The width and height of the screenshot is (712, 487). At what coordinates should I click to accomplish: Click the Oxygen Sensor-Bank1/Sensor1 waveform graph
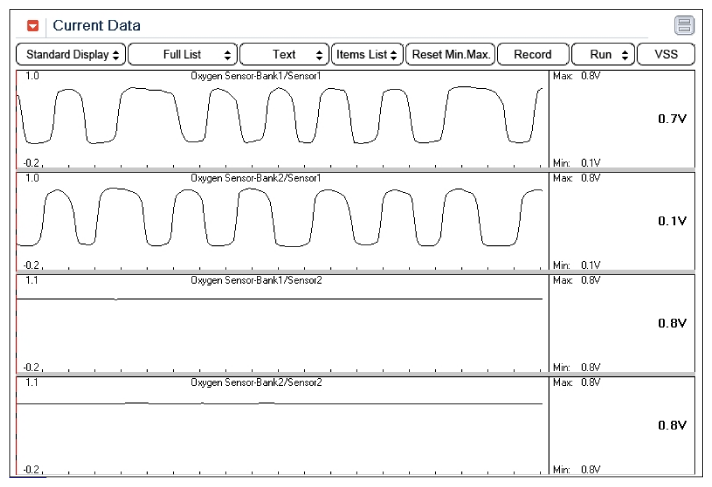[x=280, y=118]
